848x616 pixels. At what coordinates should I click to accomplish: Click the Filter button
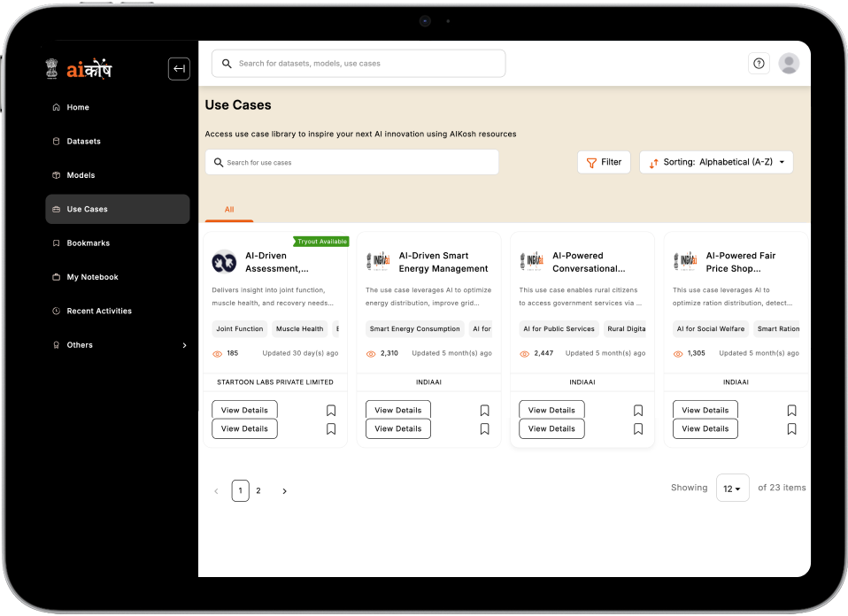[x=604, y=162]
